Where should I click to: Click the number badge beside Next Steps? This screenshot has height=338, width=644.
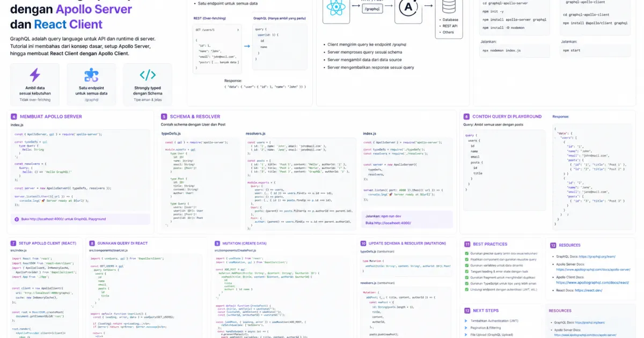[467, 311]
